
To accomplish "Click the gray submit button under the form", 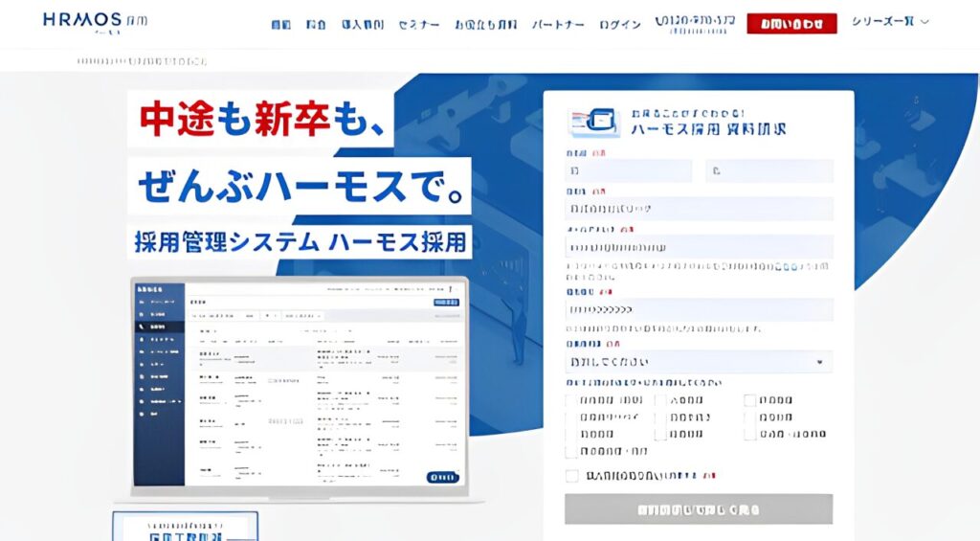I will tap(699, 508).
